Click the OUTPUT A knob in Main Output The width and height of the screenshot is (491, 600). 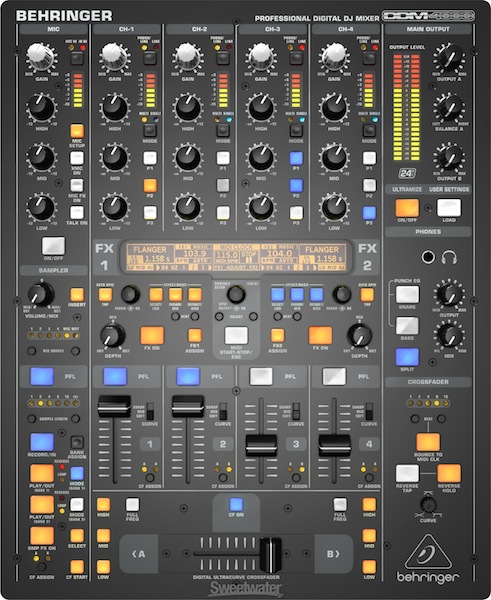449,57
